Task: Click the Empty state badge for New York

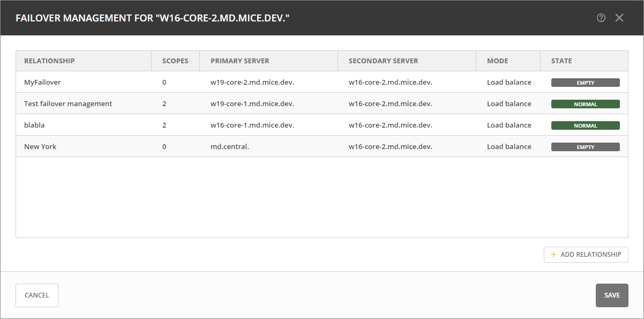Action: pyautogui.click(x=585, y=147)
